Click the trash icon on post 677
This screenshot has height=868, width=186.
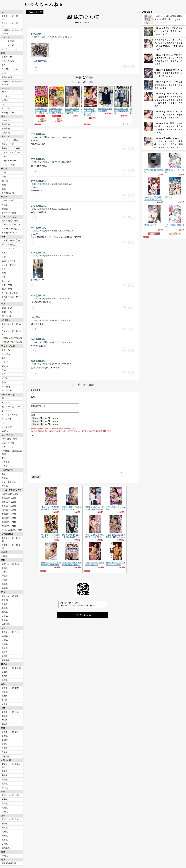coord(129,196)
